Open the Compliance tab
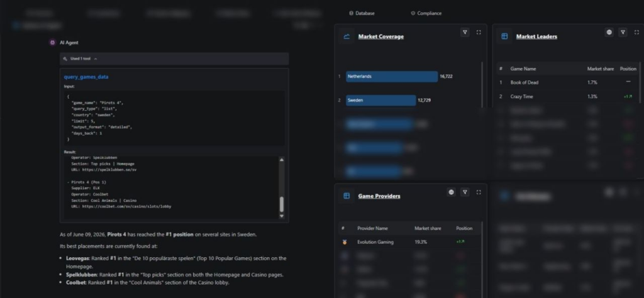The height and width of the screenshot is (298, 644). 426,13
